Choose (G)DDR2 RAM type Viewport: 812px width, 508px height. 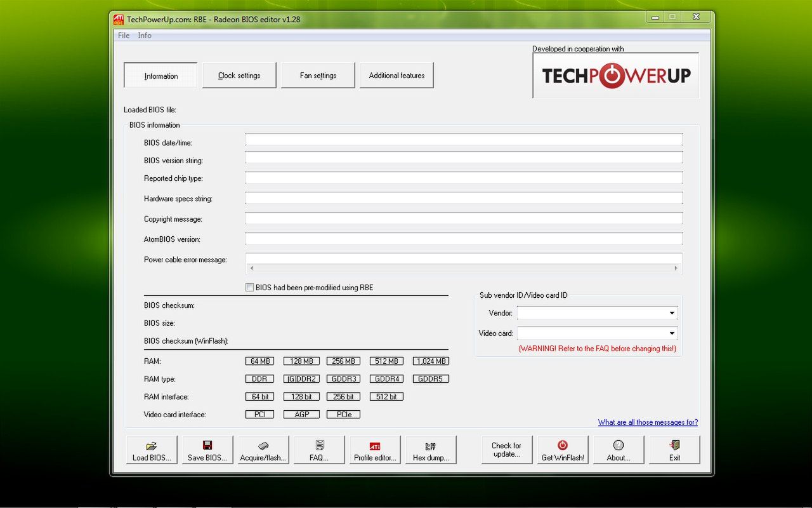tap(301, 379)
